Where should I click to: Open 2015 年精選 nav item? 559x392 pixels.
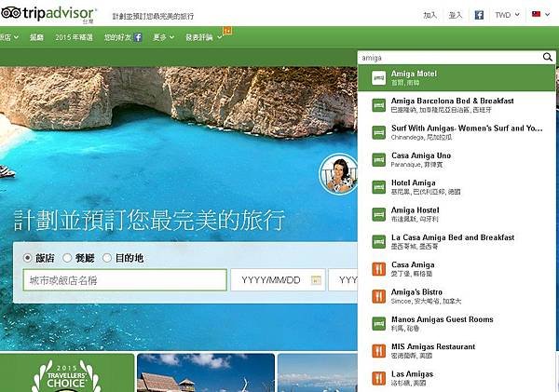coord(74,37)
